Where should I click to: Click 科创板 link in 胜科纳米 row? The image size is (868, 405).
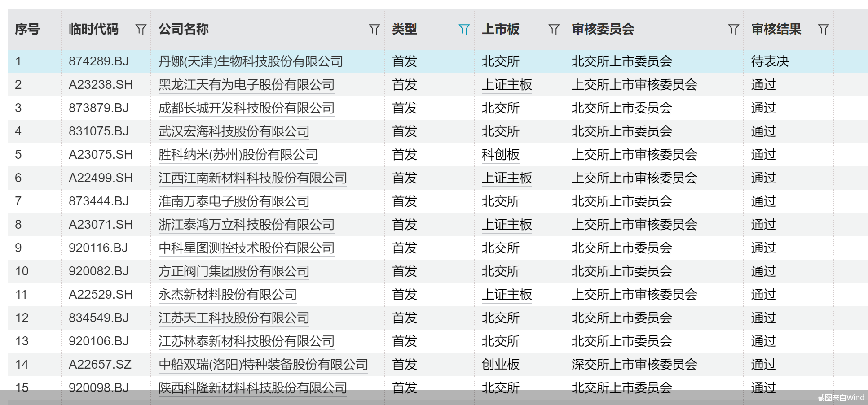pyautogui.click(x=501, y=155)
